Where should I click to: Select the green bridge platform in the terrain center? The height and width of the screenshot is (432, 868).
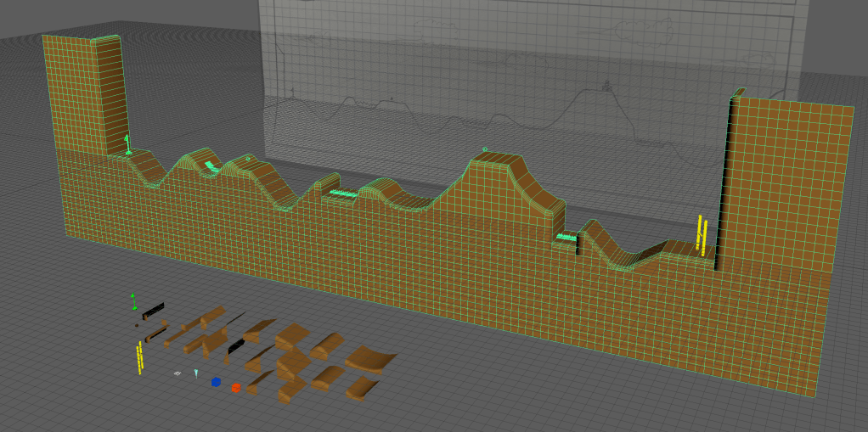click(x=344, y=194)
